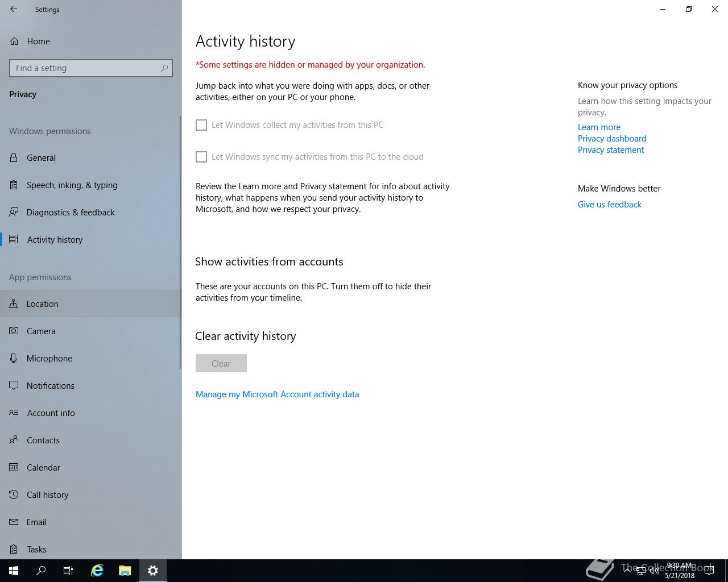The image size is (728, 582).
Task: Select Activity history in sidebar
Action: click(x=91, y=239)
